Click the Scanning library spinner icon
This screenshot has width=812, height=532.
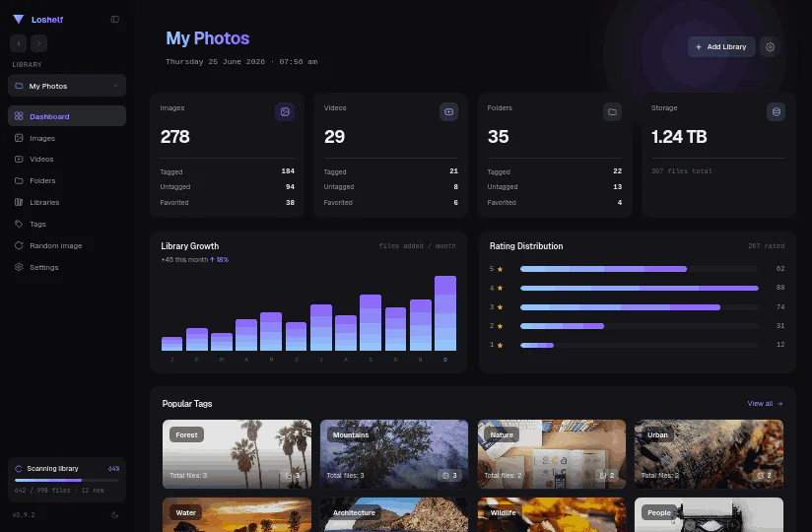(19, 469)
